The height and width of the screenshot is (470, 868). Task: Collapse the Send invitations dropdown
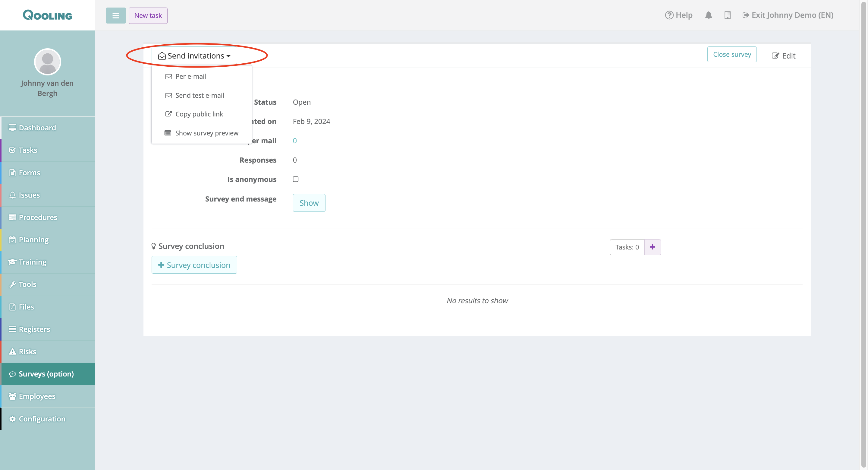pos(194,56)
